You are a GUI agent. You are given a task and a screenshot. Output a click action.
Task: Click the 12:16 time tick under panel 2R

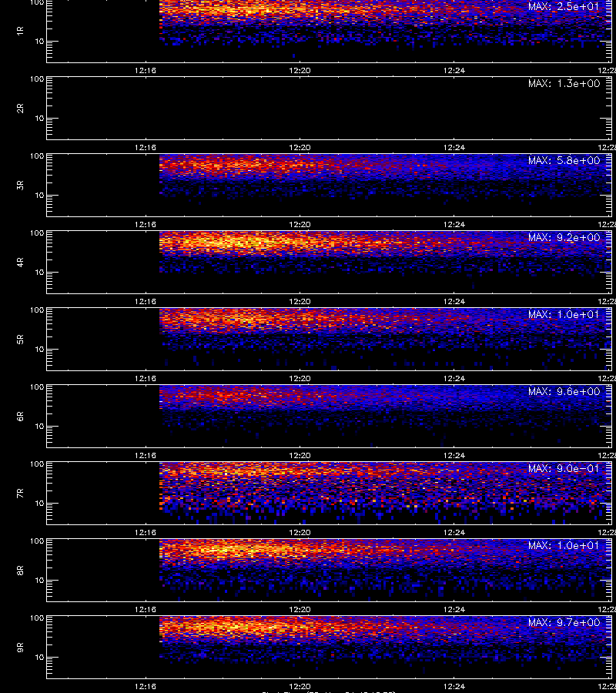click(x=146, y=148)
